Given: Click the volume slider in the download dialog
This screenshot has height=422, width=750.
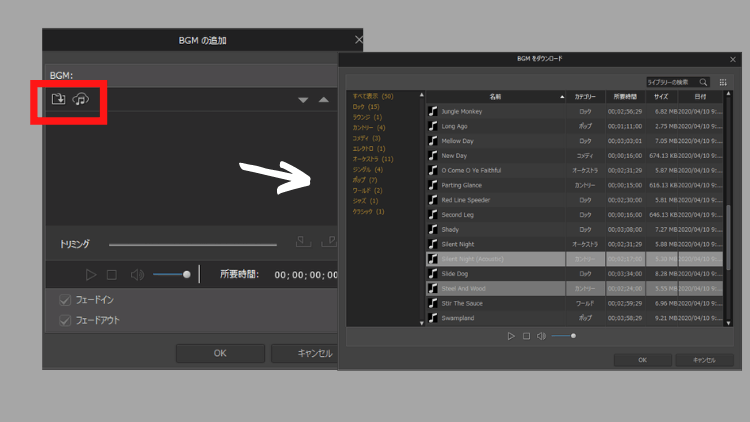Looking at the screenshot, I should tap(563, 336).
